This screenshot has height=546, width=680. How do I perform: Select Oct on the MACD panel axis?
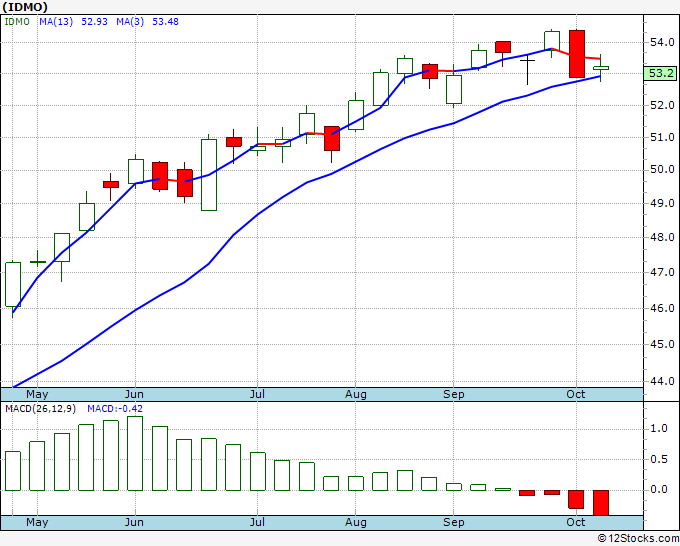coord(576,523)
